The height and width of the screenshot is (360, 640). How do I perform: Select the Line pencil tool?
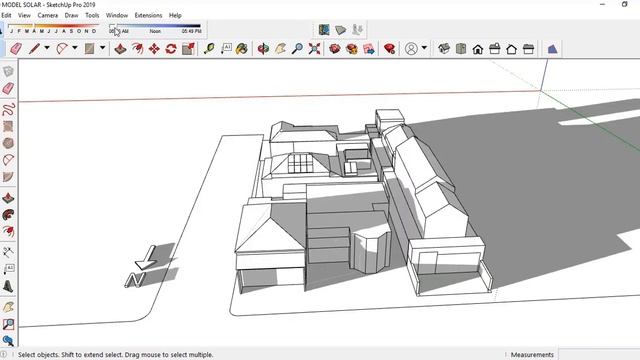click(34, 49)
